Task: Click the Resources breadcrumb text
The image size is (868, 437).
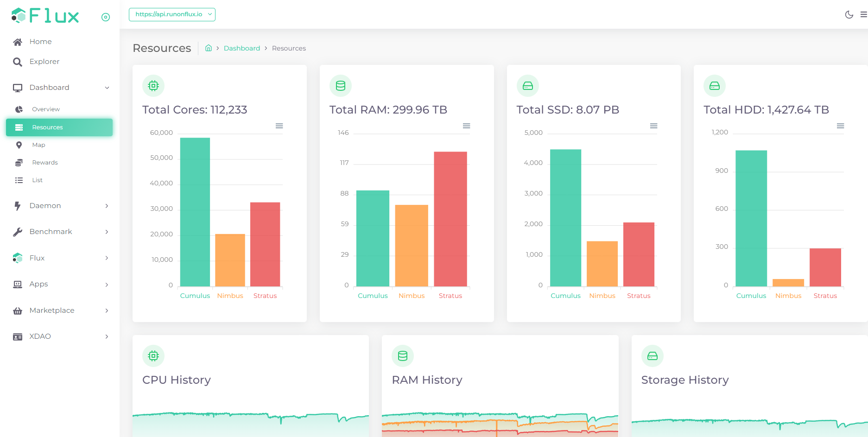Action: coord(289,48)
